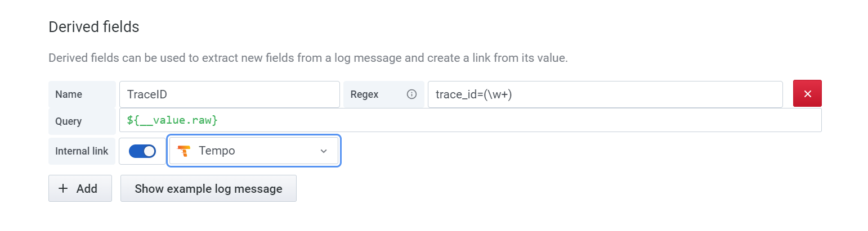This screenshot has height=231, width=868.
Task: Focus the Name field containing TraceID
Action: click(x=229, y=94)
